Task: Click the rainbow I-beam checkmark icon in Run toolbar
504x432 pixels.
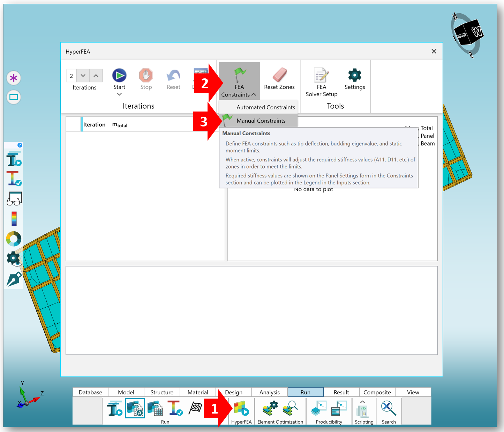Action: (x=175, y=408)
